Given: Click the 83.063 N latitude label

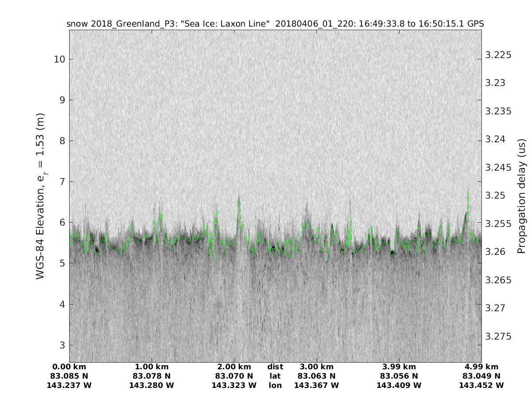Looking at the screenshot, I should tap(317, 376).
